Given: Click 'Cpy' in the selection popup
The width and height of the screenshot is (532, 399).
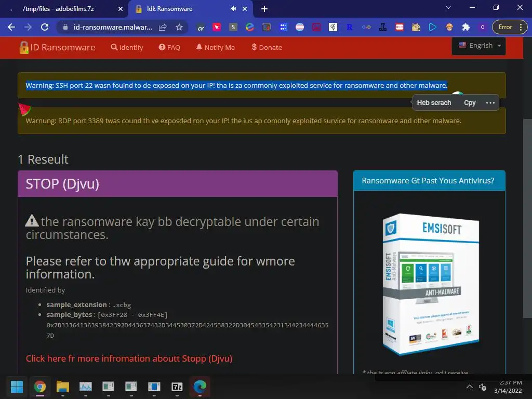Looking at the screenshot, I should click(470, 103).
